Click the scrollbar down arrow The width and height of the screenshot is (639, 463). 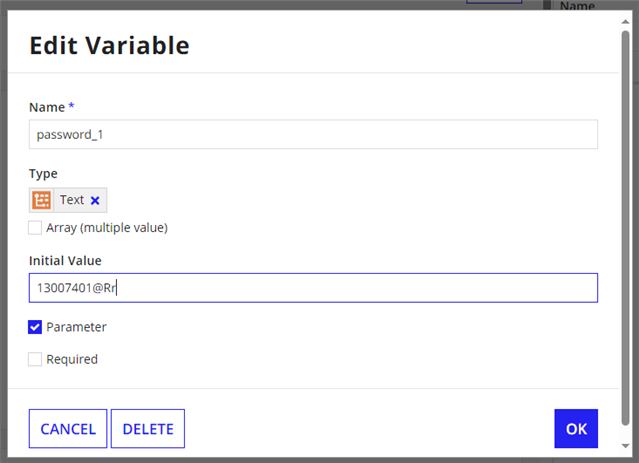[626, 446]
